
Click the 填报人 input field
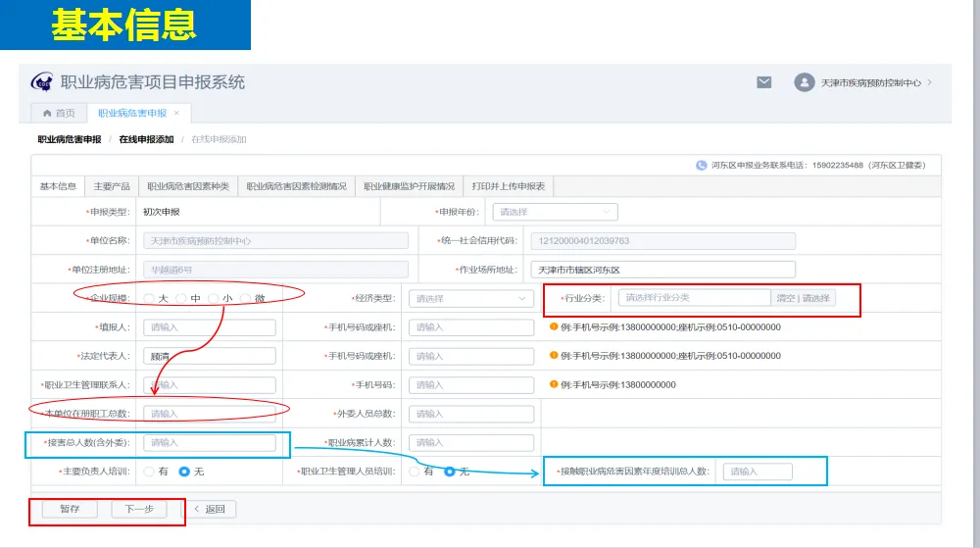coord(210,326)
